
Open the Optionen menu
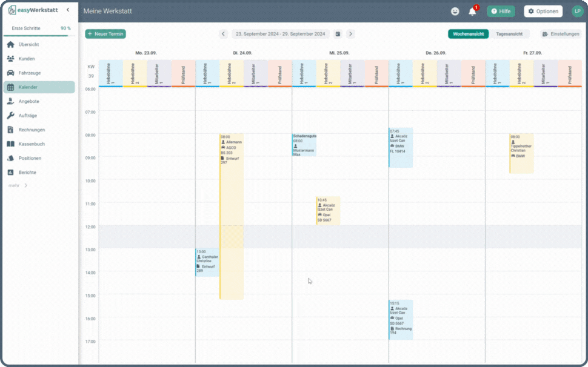(543, 11)
